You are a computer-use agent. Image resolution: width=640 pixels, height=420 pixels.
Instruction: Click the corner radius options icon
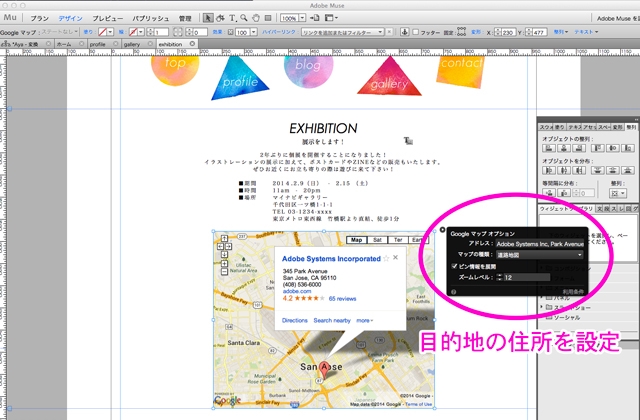coord(178,32)
